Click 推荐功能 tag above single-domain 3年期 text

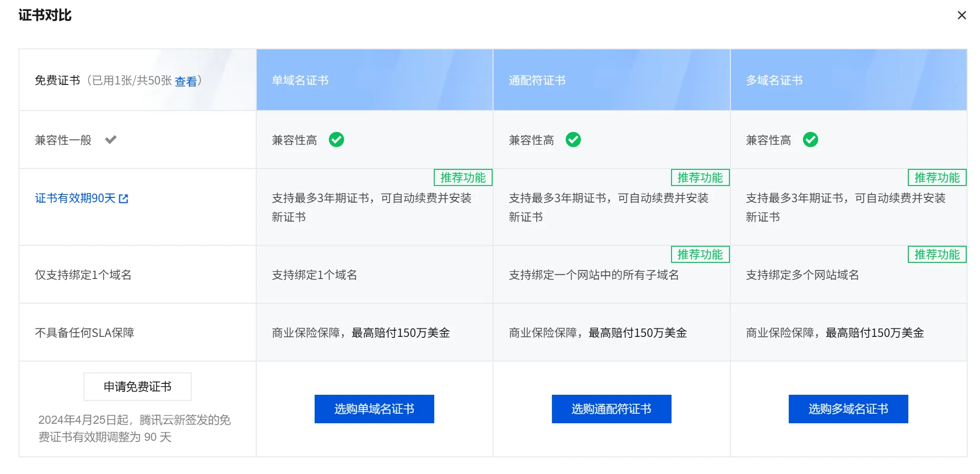click(463, 177)
